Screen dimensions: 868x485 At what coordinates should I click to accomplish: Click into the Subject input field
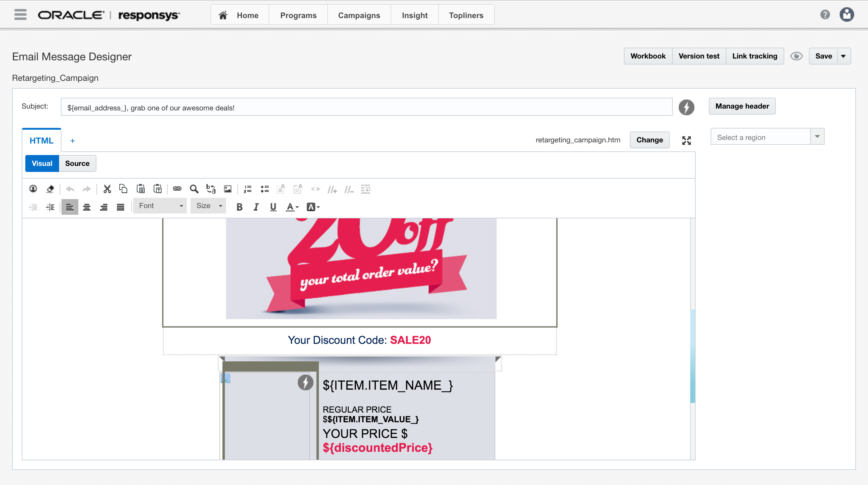366,108
